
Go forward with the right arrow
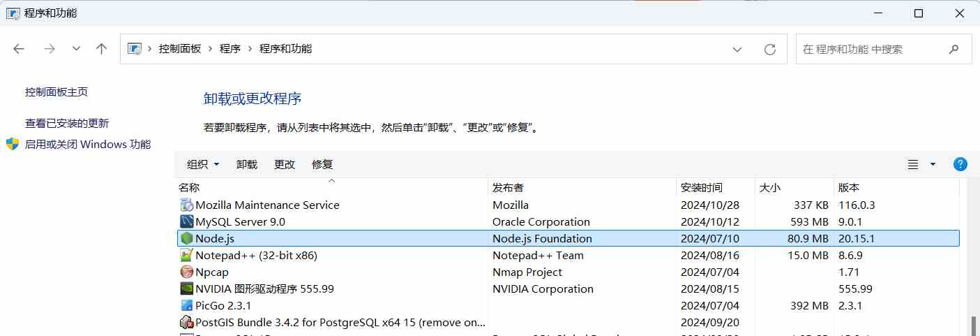[49, 48]
